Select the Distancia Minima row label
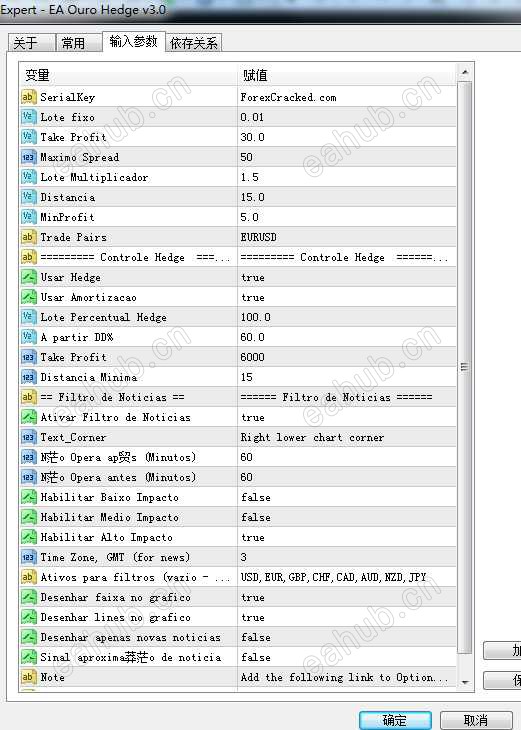521x730 pixels. [x=88, y=377]
